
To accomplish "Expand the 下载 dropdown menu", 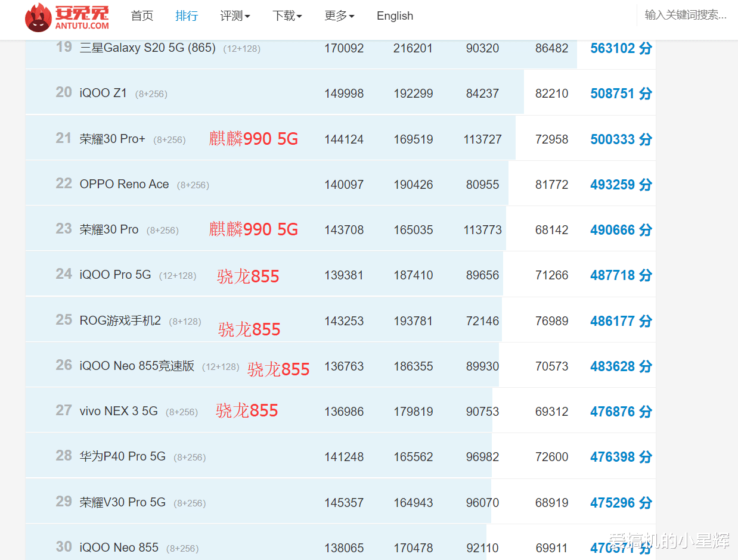I will (287, 16).
